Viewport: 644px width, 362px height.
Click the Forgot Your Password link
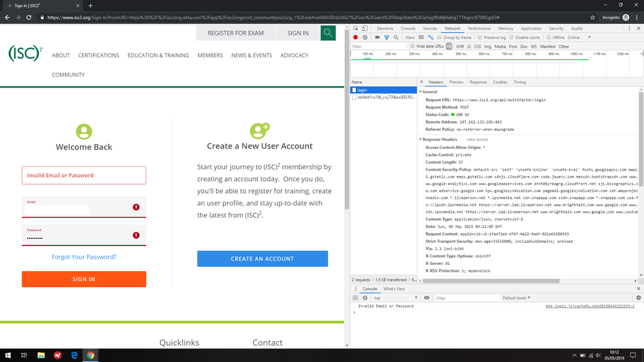pyautogui.click(x=84, y=257)
